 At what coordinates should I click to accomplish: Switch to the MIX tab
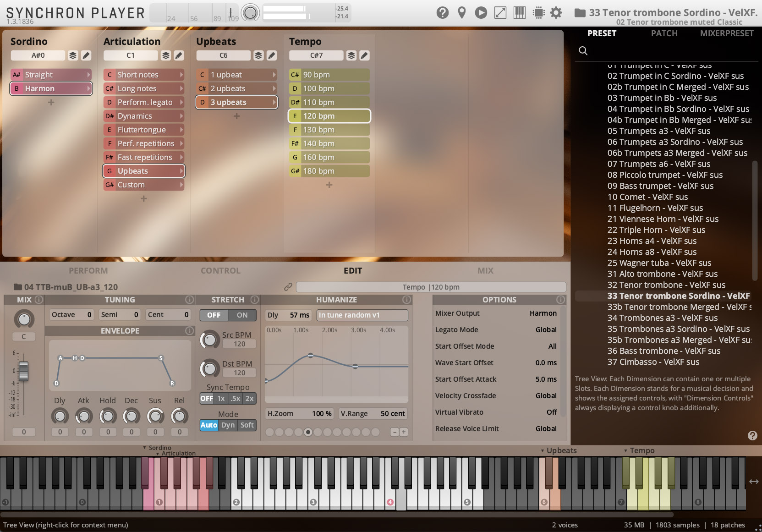pyautogui.click(x=485, y=271)
